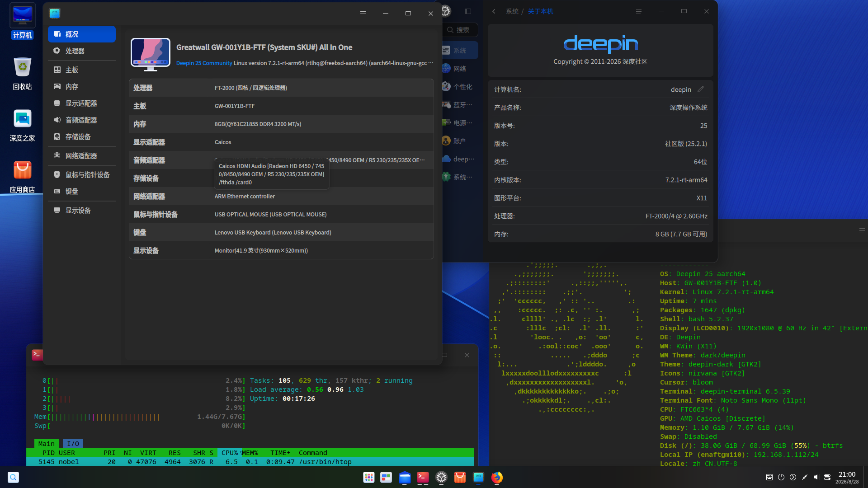Select 处理器 in device manager sidebar

point(82,51)
